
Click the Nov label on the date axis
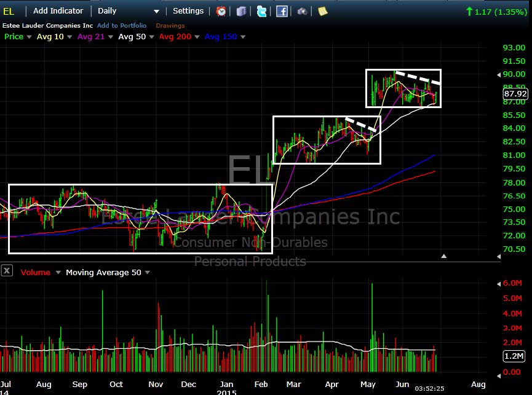tap(156, 385)
